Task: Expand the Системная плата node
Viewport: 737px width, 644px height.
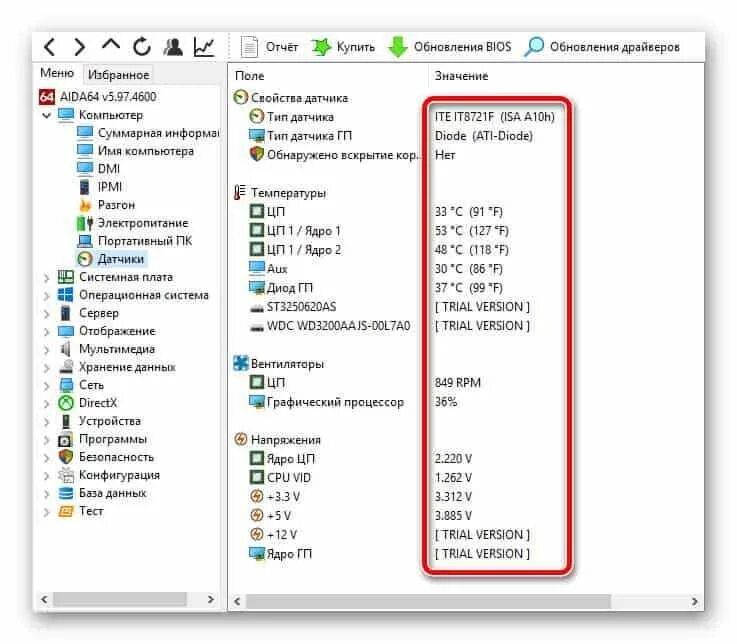Action: coord(46,278)
